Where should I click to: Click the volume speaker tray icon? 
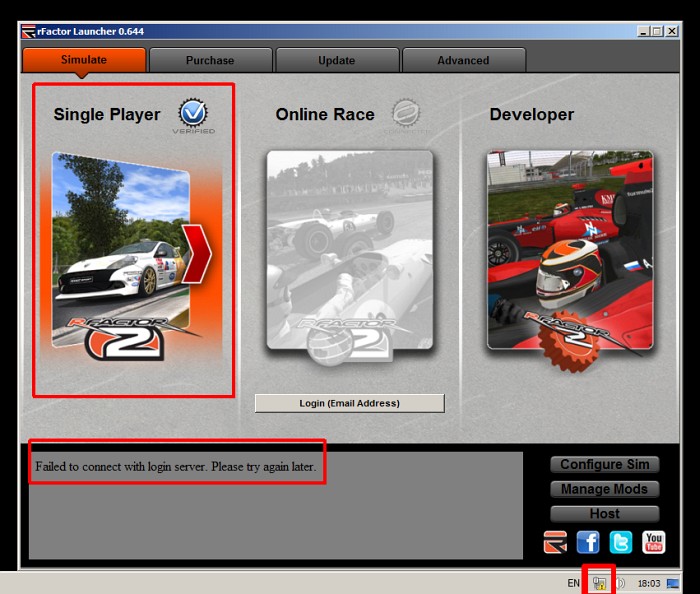click(620, 583)
